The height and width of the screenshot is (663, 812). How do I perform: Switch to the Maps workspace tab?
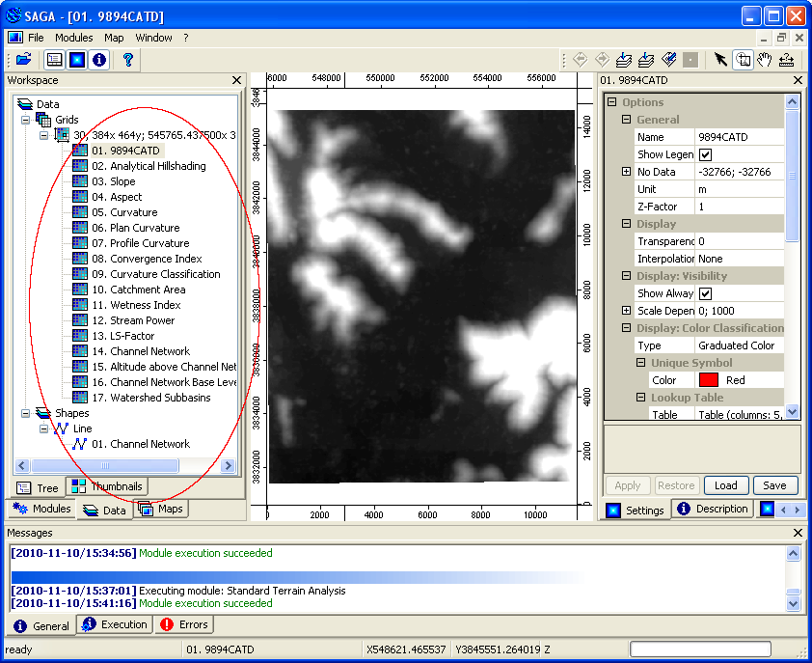coord(161,509)
